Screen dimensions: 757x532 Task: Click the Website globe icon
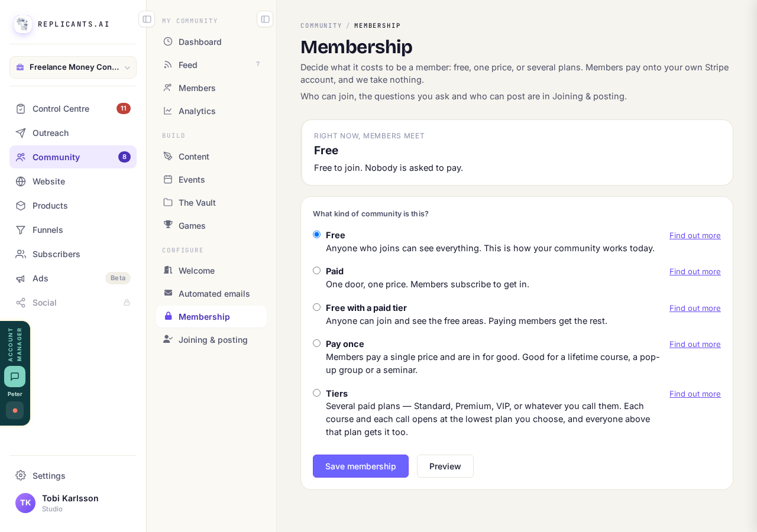[x=21, y=181]
